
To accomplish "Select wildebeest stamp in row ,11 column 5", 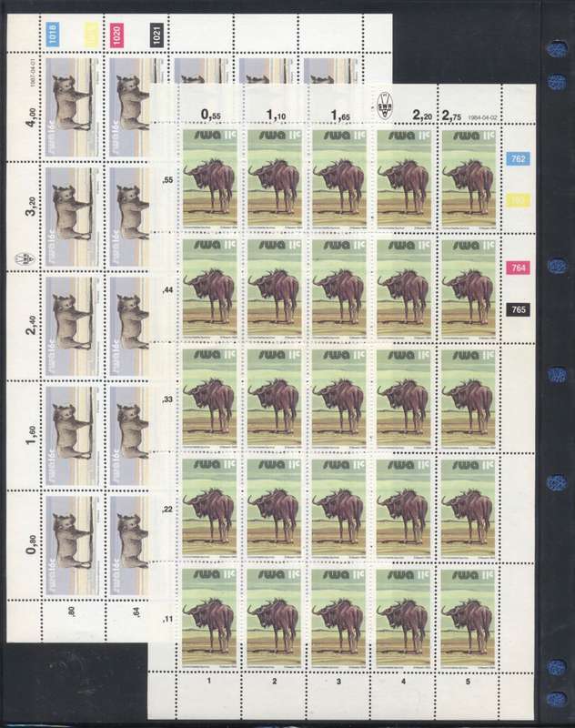I will (x=469, y=619).
